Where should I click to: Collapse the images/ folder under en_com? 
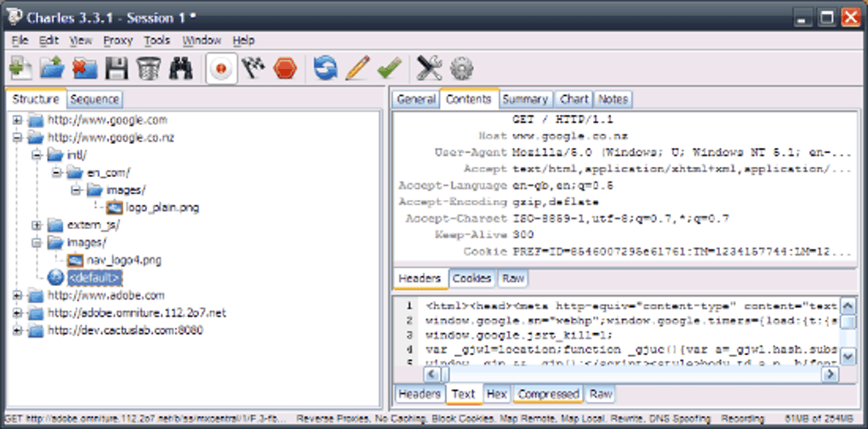click(x=77, y=191)
